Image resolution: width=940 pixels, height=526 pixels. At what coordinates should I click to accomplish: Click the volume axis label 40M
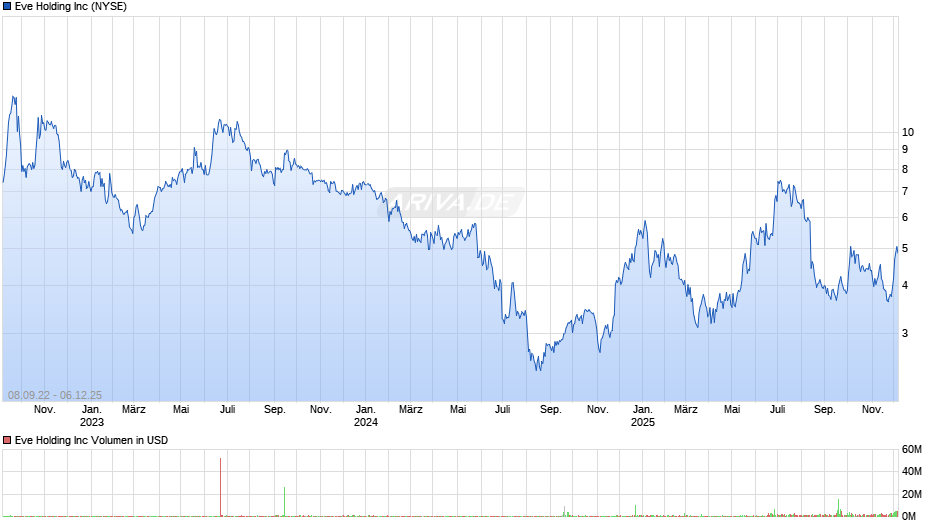pos(912,471)
